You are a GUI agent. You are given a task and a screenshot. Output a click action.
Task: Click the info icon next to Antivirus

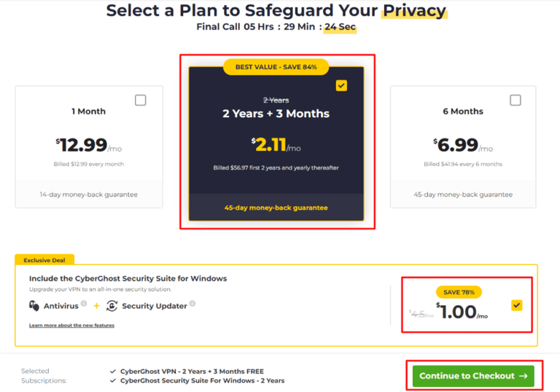(84, 304)
